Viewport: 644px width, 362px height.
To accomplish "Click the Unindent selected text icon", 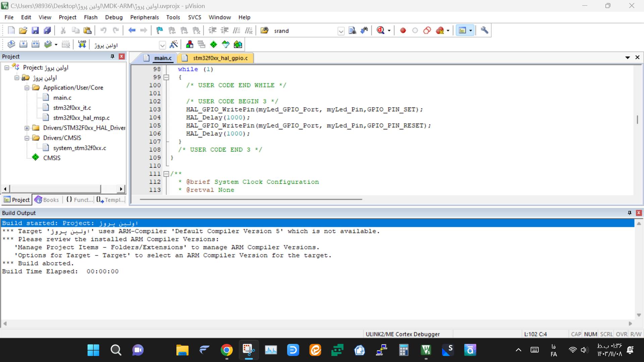I will point(224,31).
